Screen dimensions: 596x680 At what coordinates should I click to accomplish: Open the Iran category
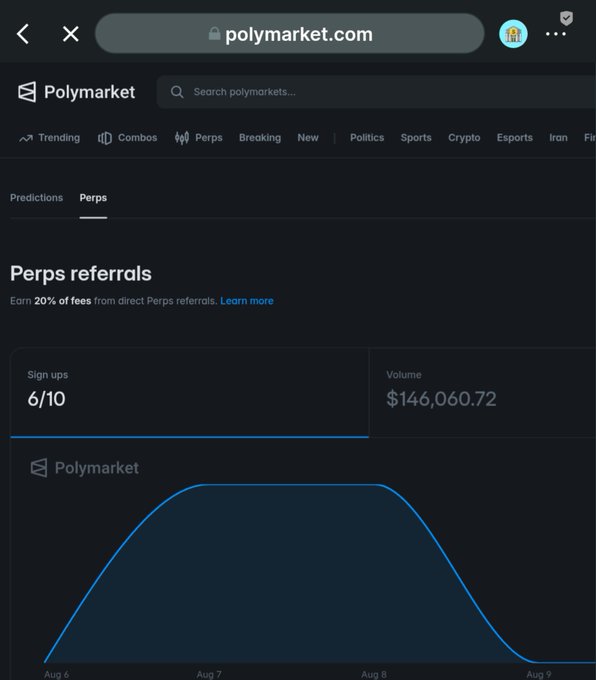(x=558, y=138)
